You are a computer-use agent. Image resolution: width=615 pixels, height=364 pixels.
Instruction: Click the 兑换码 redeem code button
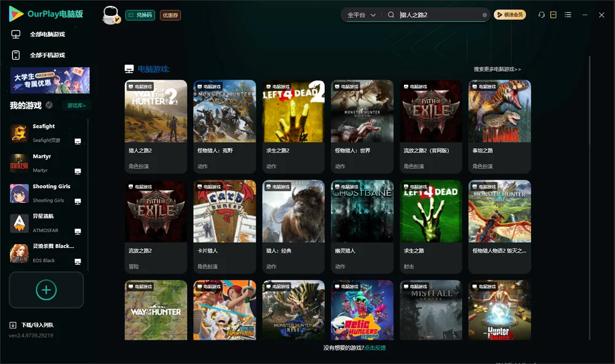(x=140, y=15)
